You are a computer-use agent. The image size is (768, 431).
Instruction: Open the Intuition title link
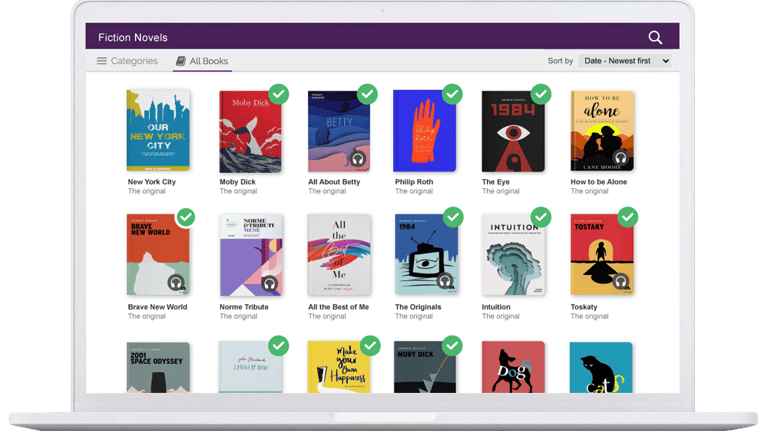[496, 307]
